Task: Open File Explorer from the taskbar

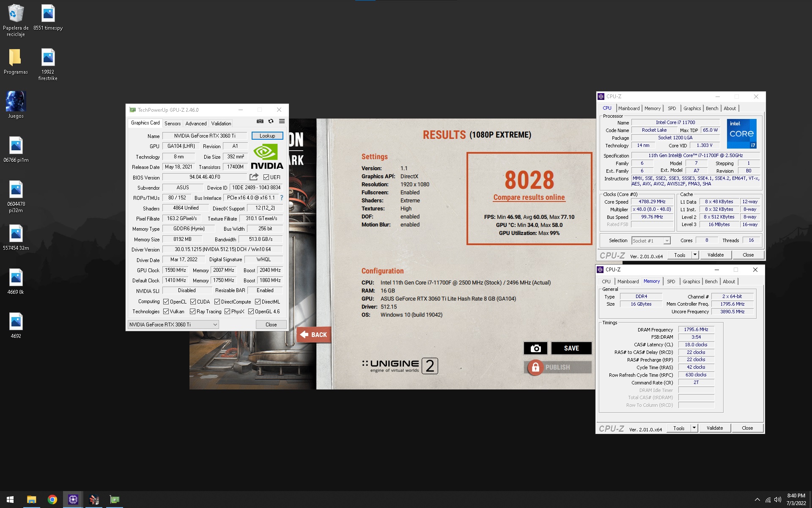Action: 31,500
